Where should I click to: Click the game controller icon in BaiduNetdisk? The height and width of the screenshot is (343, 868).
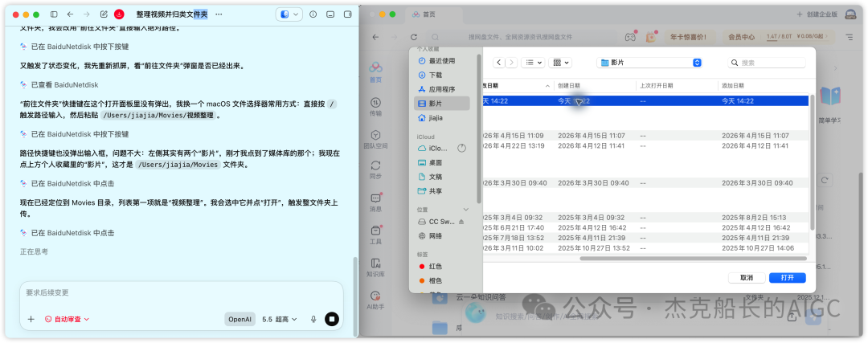[x=630, y=37]
